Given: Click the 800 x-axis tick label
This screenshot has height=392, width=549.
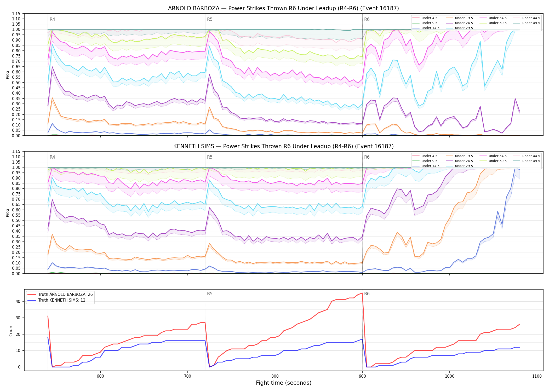Looking at the screenshot, I should pos(275,376).
